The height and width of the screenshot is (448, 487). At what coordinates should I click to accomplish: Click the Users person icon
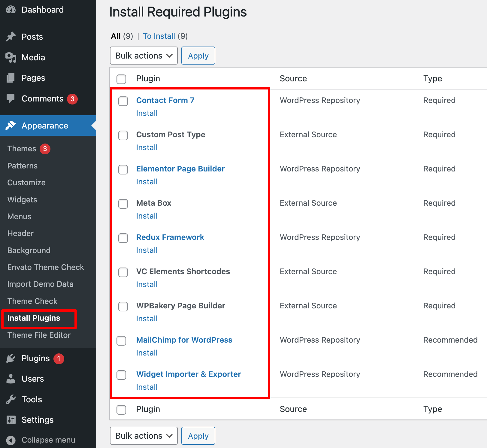pos(11,379)
